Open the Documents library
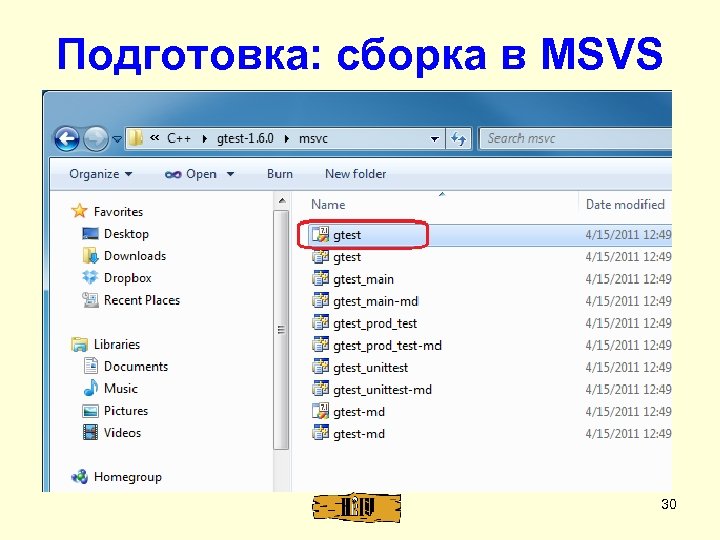 point(136,366)
